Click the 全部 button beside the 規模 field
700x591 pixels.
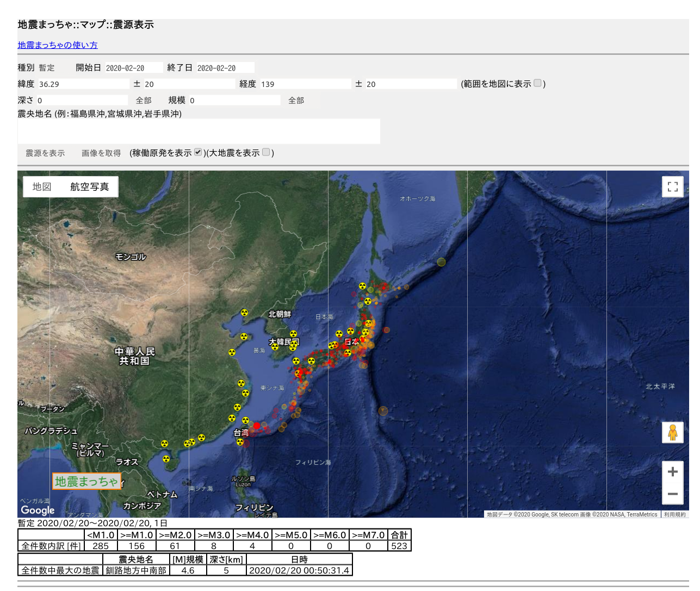click(296, 101)
